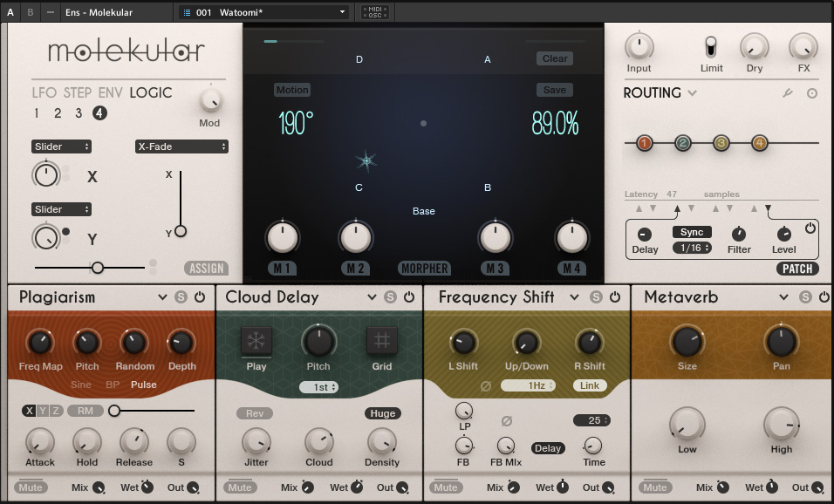Switch to the LFO modulation tab
This screenshot has width=834, height=504.
click(x=44, y=92)
